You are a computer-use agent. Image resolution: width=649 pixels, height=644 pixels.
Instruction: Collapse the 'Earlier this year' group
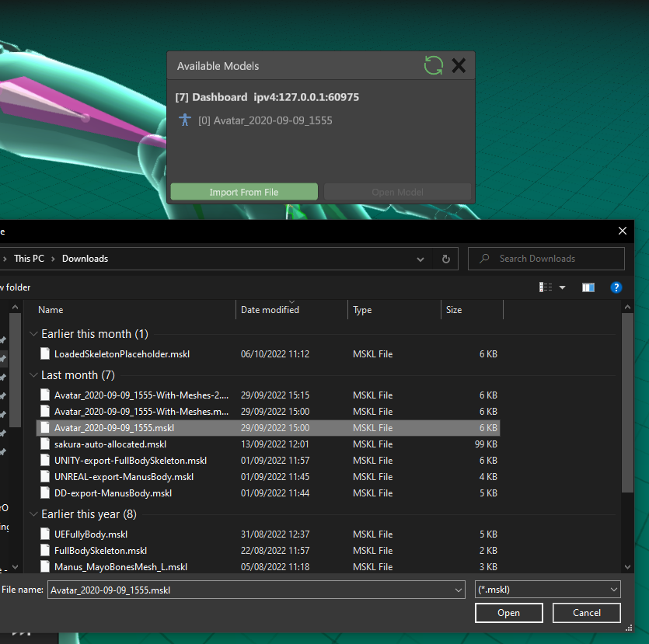(x=33, y=514)
